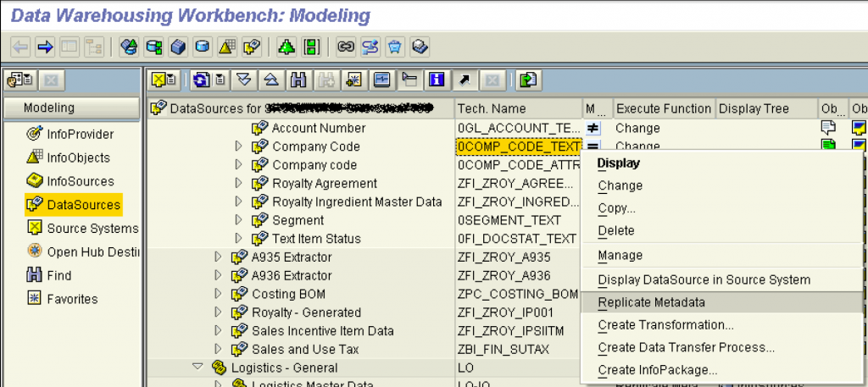Click the blue cube icon in top toolbar

pos(178,47)
